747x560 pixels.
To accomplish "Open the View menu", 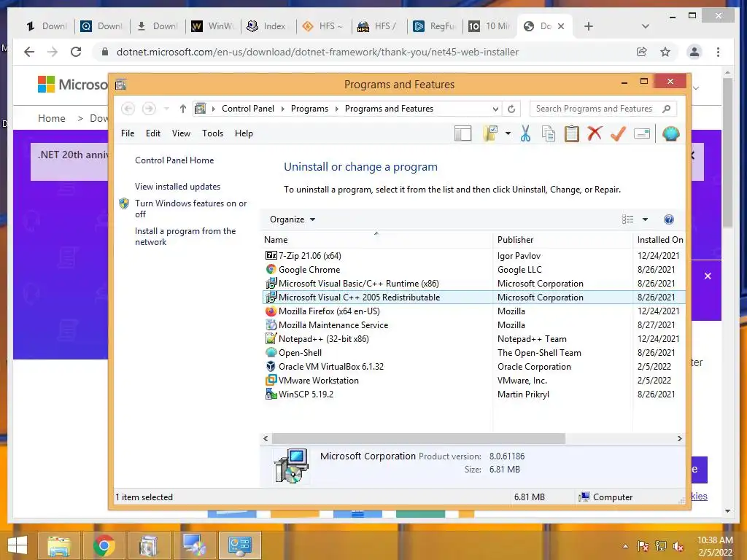I will [181, 133].
